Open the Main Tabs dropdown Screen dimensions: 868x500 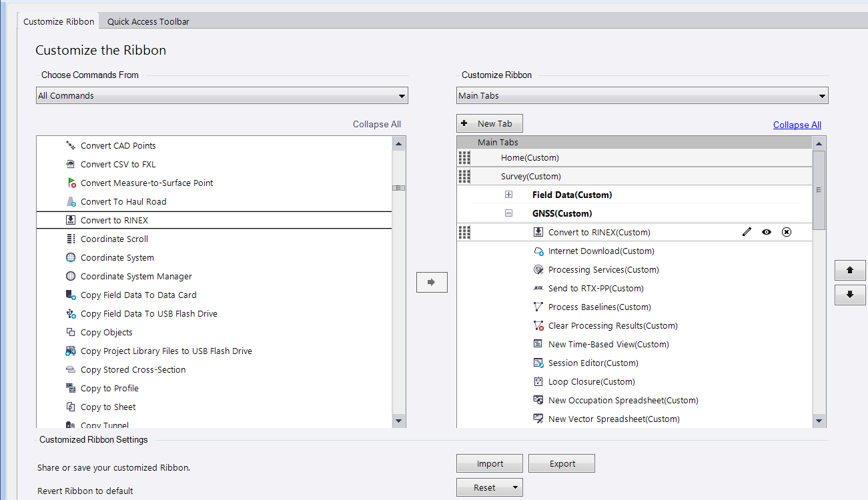point(821,96)
